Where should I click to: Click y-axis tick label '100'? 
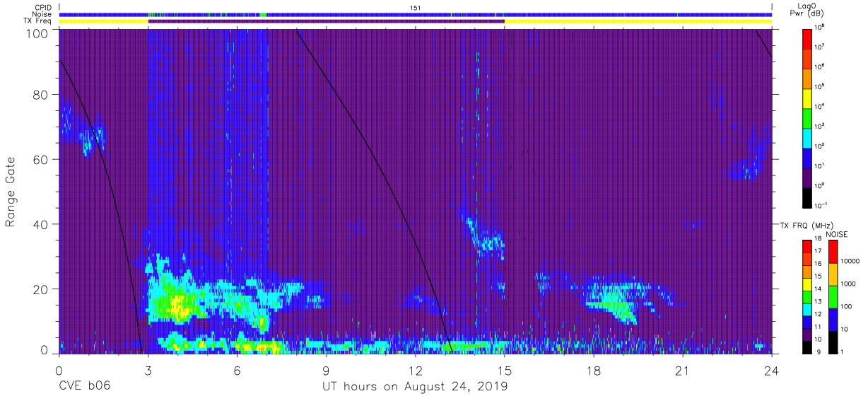37,33
